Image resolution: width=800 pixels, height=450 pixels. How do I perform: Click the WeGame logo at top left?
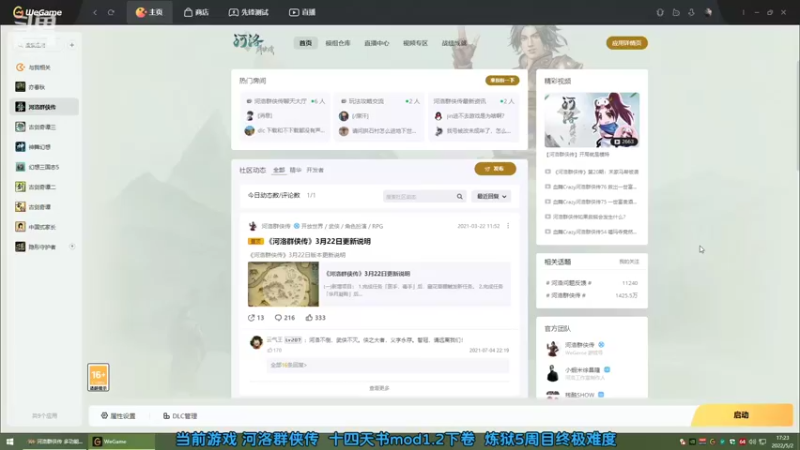click(x=37, y=12)
